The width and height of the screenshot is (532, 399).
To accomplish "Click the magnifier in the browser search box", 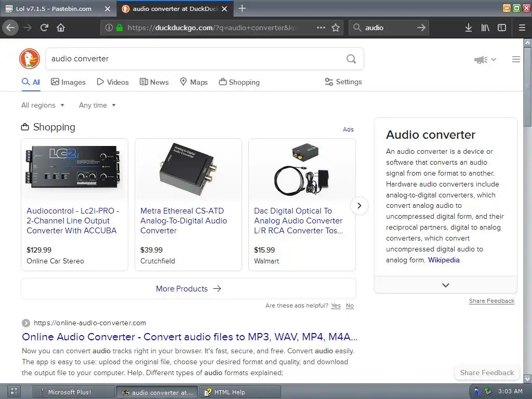I will click(x=357, y=28).
